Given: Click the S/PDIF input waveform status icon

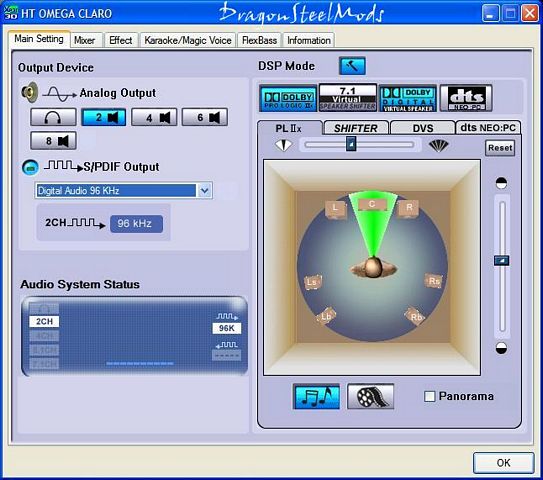Looking at the screenshot, I should (x=226, y=345).
